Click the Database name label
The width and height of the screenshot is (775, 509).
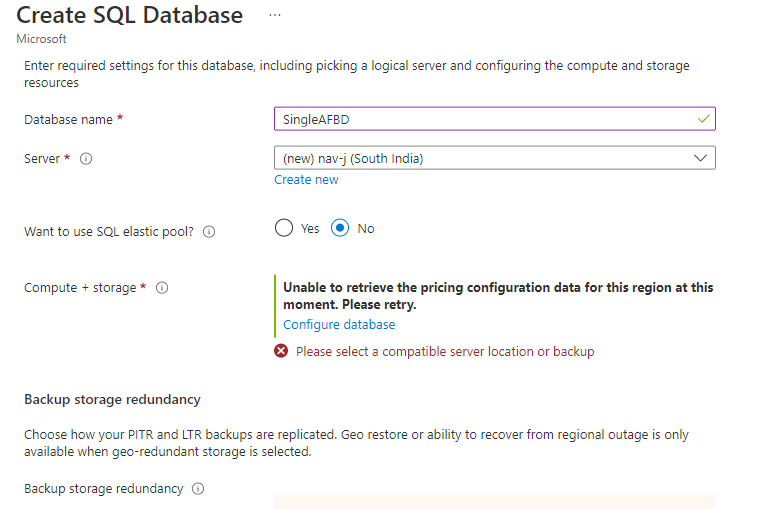tap(68, 119)
